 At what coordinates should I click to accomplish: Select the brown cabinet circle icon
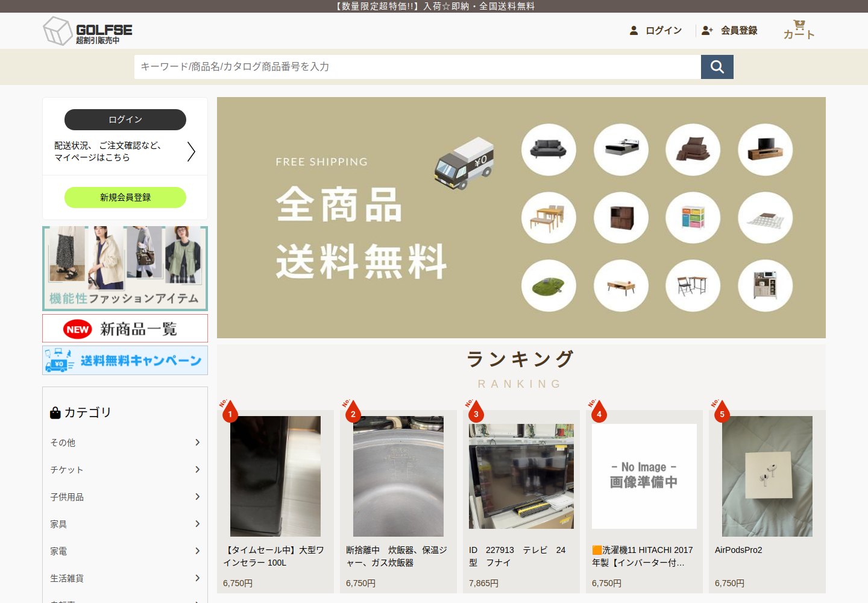point(621,218)
